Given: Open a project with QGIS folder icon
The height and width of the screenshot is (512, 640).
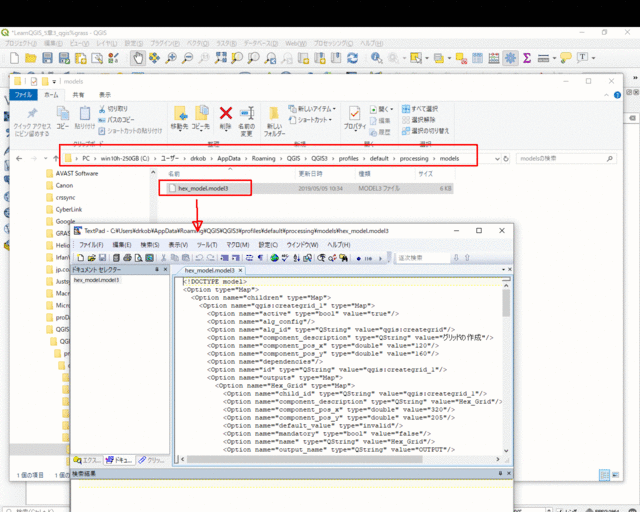Looking at the screenshot, I should [x=31, y=58].
